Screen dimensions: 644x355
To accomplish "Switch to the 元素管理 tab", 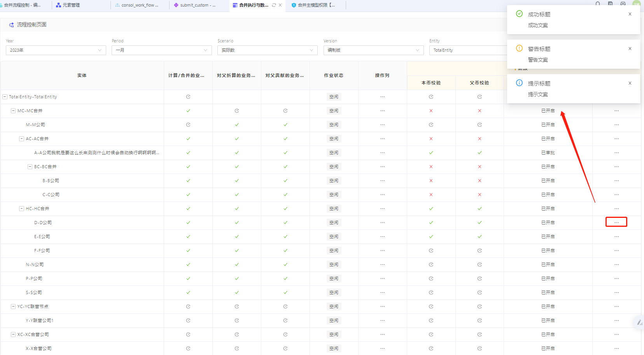I will [x=71, y=5].
